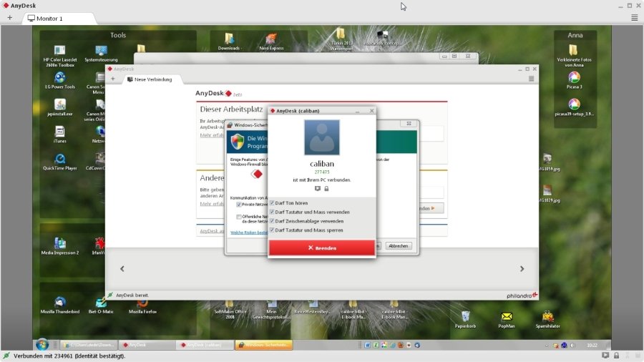Toggle the Öffentliche Netzwerke checkbox in firewall dialog
644x362 pixels.
238,217
